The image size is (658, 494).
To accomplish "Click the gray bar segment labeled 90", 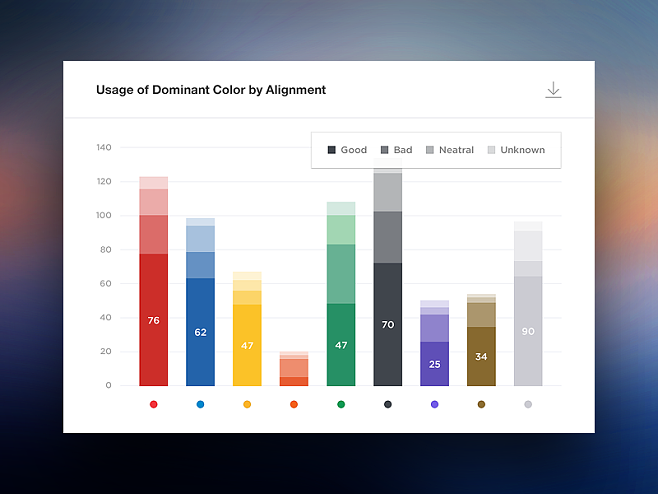I will tap(528, 331).
